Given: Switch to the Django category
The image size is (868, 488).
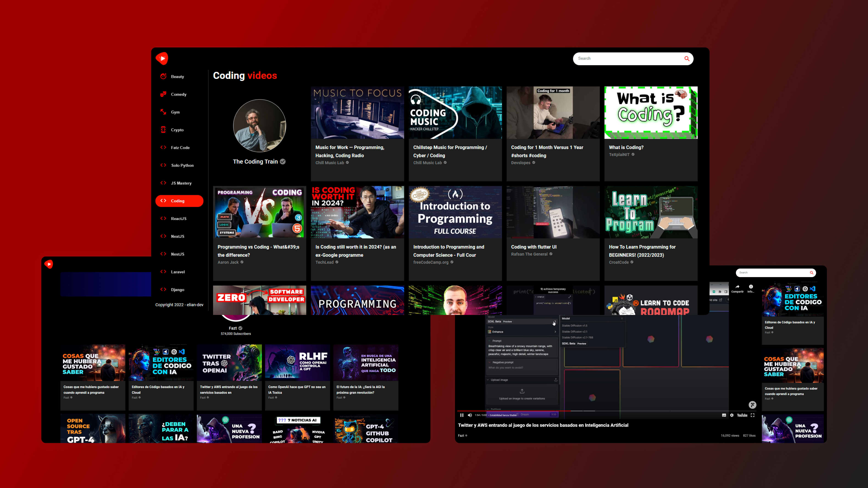Looking at the screenshot, I should tap(177, 290).
